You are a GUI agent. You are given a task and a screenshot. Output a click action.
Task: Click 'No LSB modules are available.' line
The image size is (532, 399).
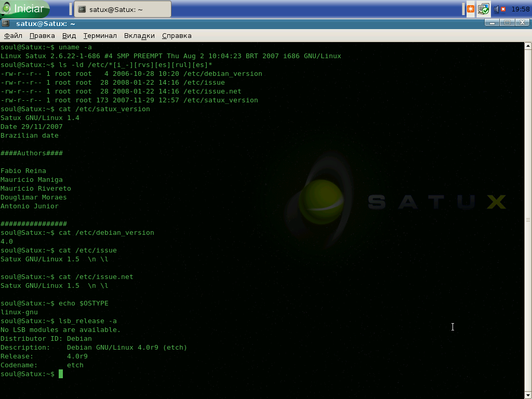point(60,329)
